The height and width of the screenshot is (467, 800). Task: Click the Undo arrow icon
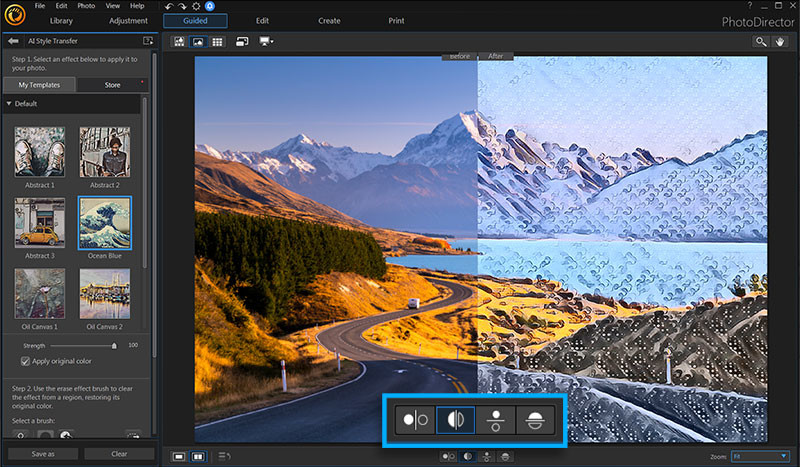169,6
